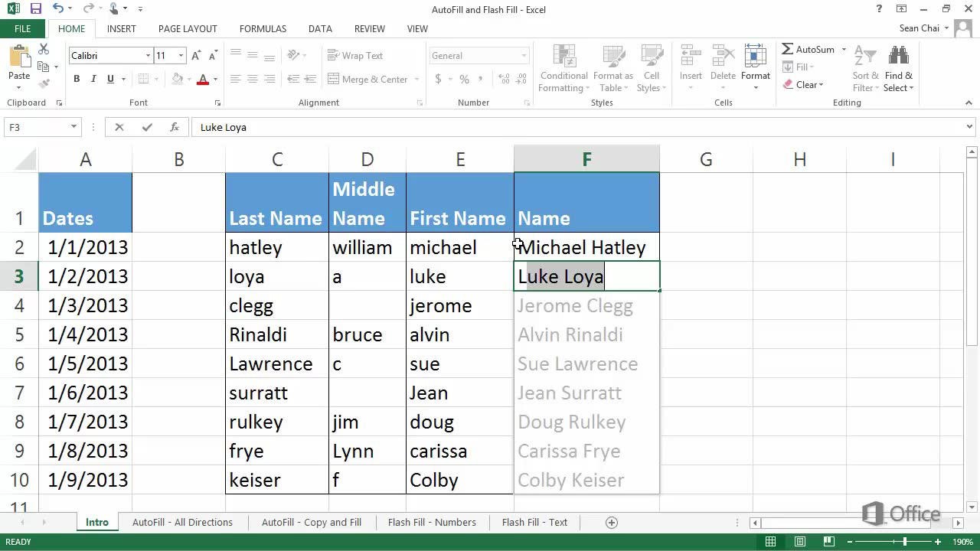Click the Insert cells icon
Image resolution: width=980 pixels, height=551 pixels.
click(x=691, y=57)
